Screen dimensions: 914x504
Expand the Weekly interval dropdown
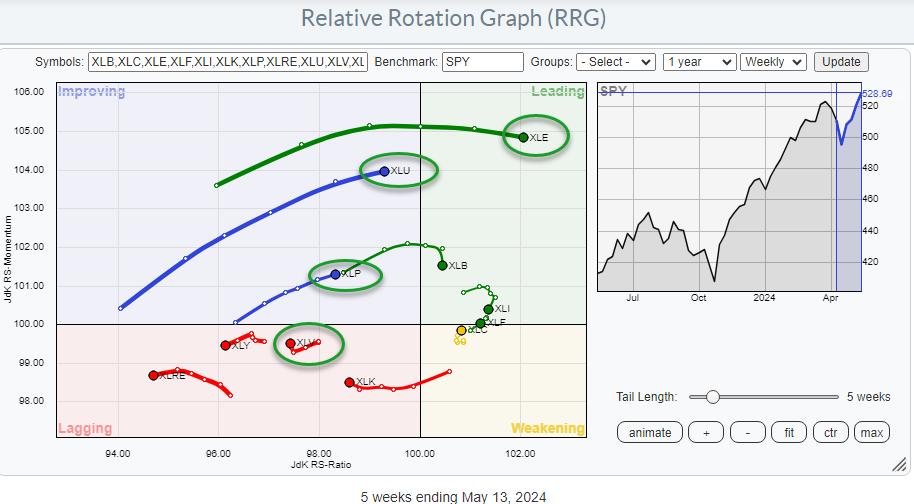pos(773,62)
